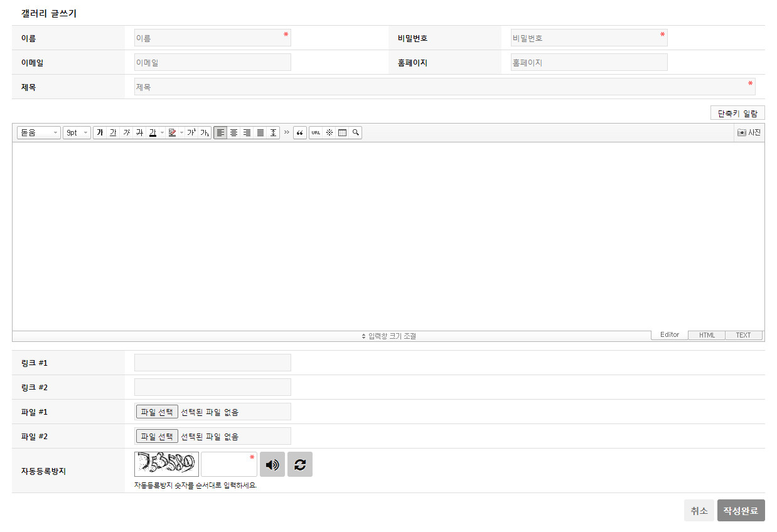Play the captcha audio
Viewport: 777px width, 532px height.
pos(272,464)
